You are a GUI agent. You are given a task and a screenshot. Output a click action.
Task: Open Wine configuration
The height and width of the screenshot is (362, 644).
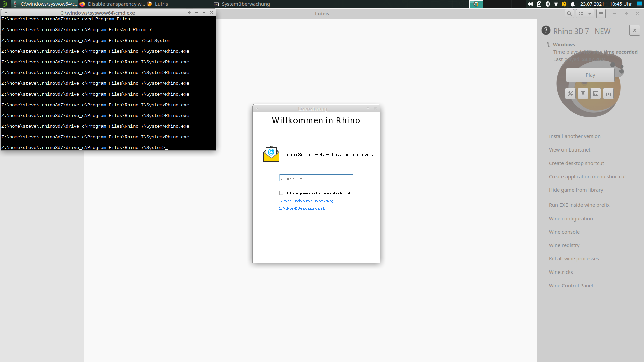[571, 219]
